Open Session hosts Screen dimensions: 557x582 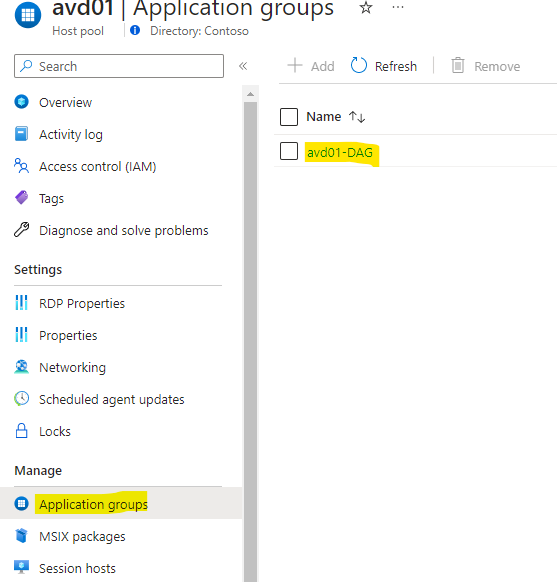click(78, 569)
